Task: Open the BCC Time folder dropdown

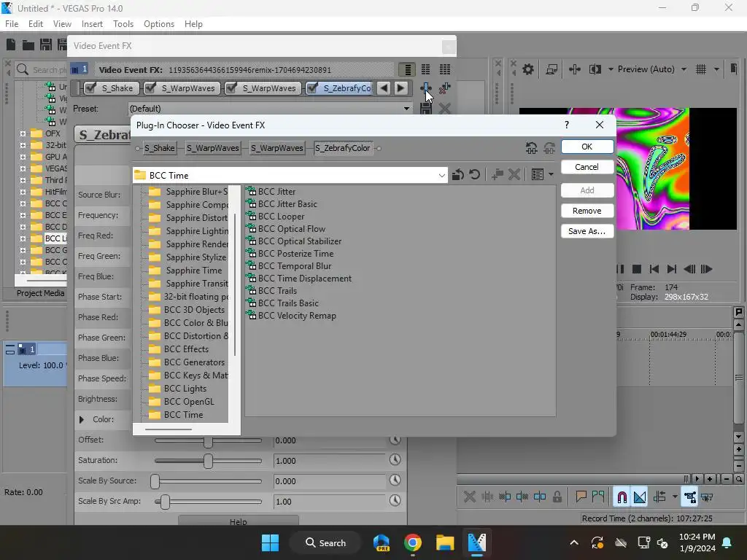Action: (x=441, y=175)
